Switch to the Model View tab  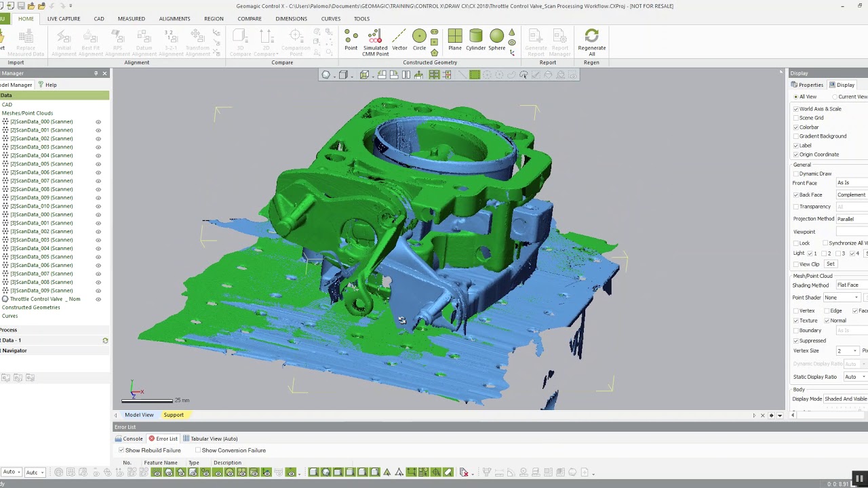tap(139, 415)
